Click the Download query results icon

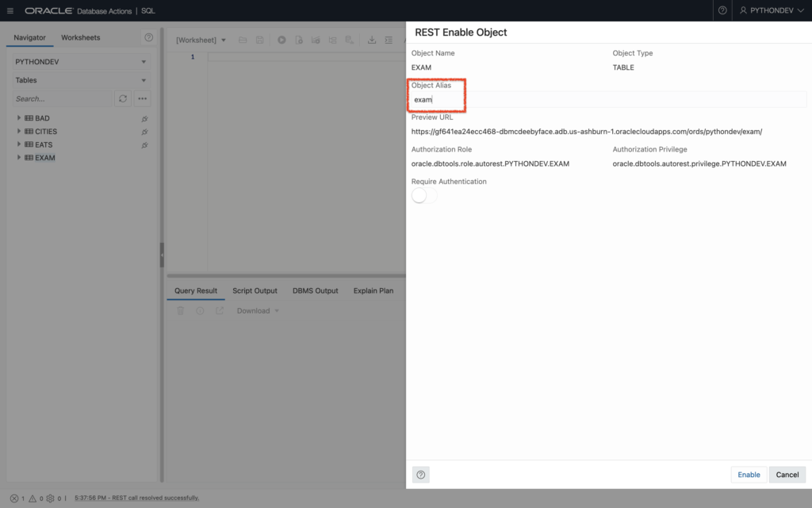pos(373,40)
